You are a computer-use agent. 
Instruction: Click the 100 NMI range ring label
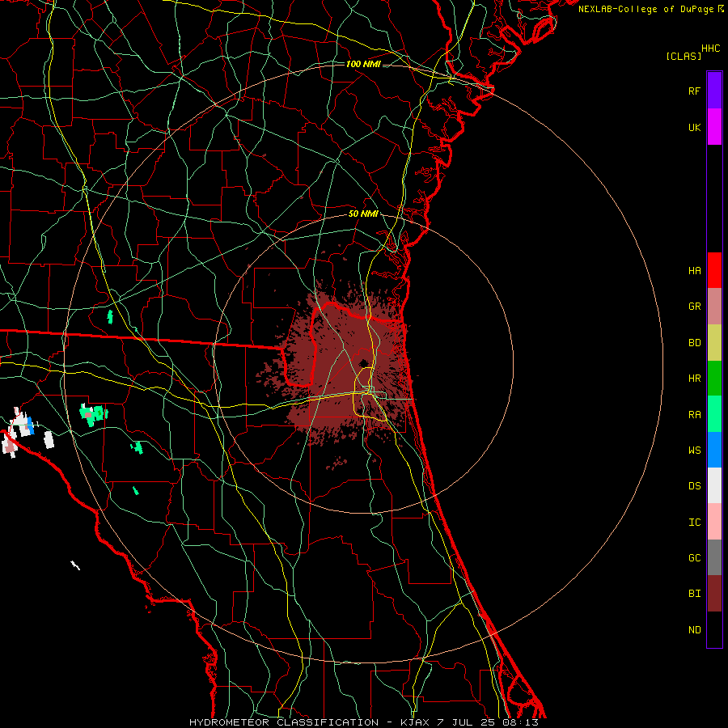point(363,64)
